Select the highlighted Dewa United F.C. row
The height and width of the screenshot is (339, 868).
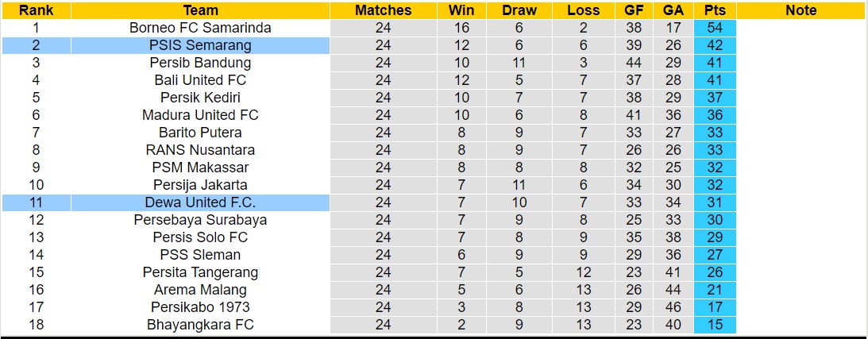coord(200,202)
